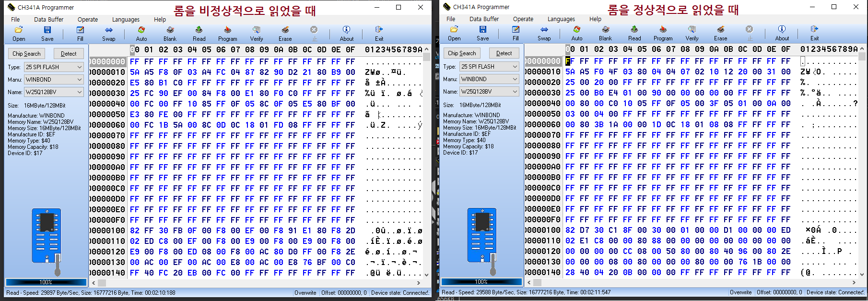The width and height of the screenshot is (868, 301).
Task: Click Auto icon in left programmer window
Action: [141, 34]
